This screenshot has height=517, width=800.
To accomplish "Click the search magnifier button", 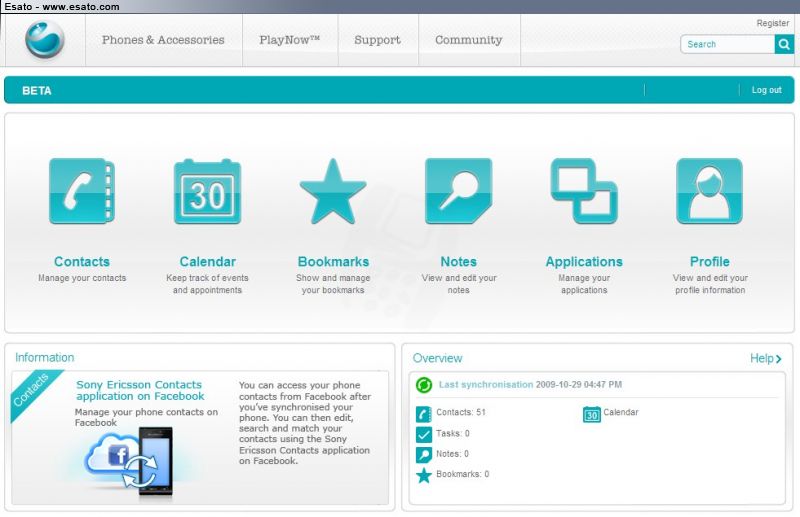I will 784,44.
